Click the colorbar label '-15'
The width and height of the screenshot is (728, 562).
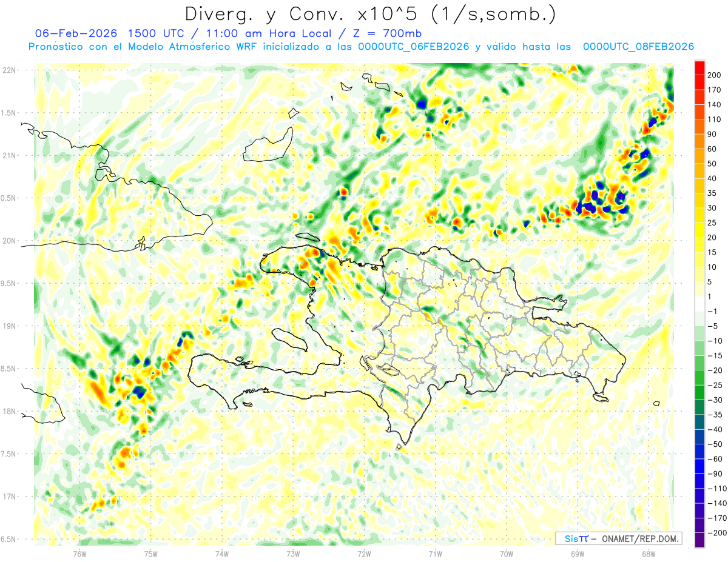(x=715, y=355)
